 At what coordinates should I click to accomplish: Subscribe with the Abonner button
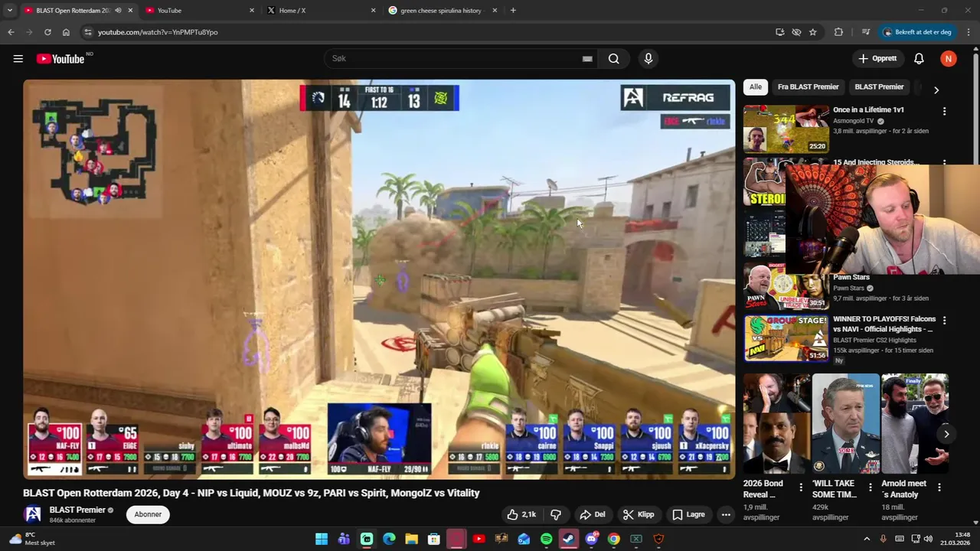(148, 514)
